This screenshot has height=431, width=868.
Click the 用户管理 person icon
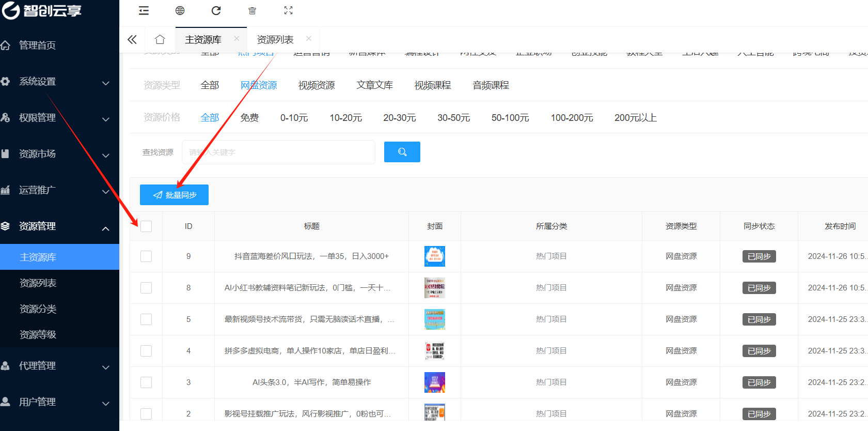[x=5, y=402]
